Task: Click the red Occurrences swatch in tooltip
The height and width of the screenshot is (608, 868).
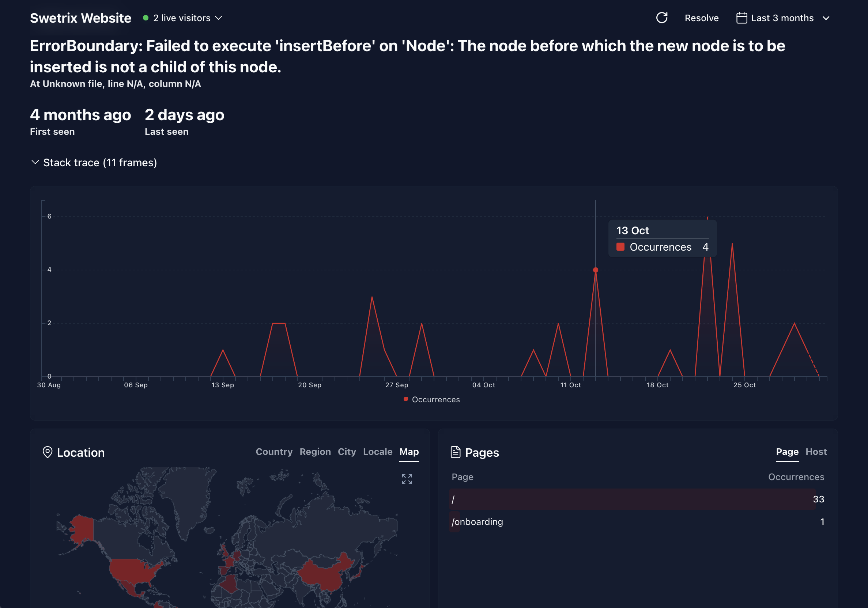Action: tap(620, 247)
